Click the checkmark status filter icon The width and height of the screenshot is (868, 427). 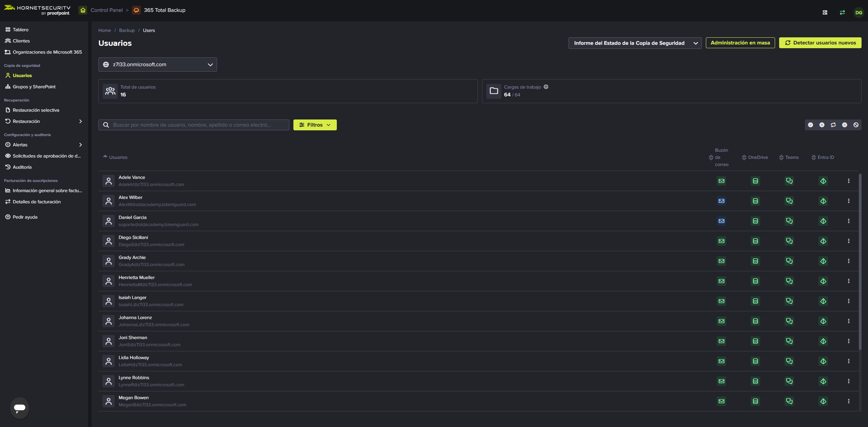pos(810,125)
